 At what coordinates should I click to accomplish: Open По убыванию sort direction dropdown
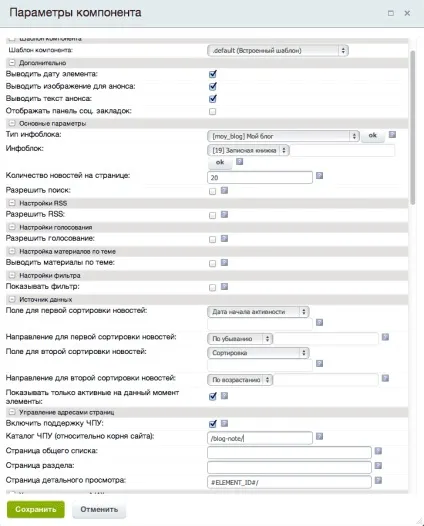click(x=240, y=339)
